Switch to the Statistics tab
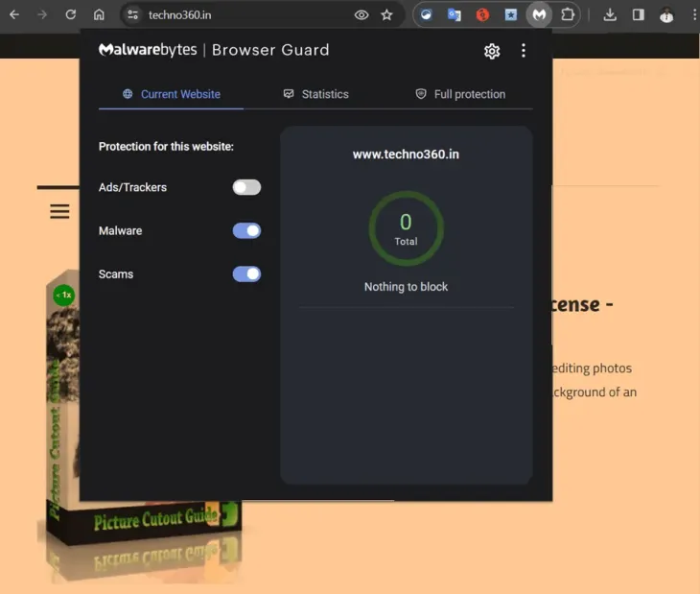700x594 pixels. [x=315, y=94]
